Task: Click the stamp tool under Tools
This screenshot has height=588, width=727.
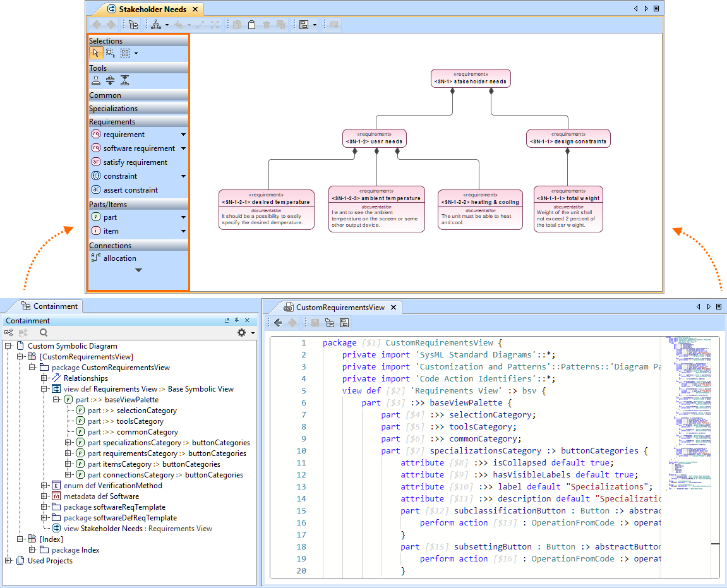Action: click(96, 80)
